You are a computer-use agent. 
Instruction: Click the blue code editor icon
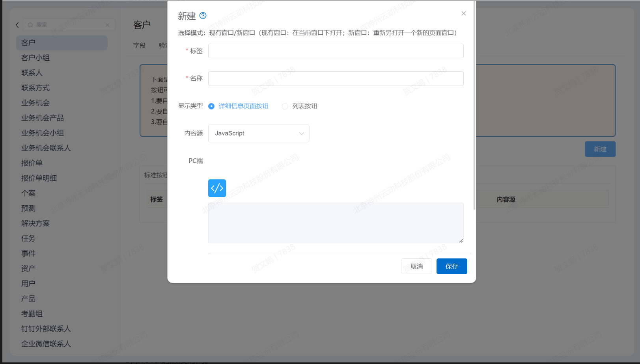pos(217,188)
